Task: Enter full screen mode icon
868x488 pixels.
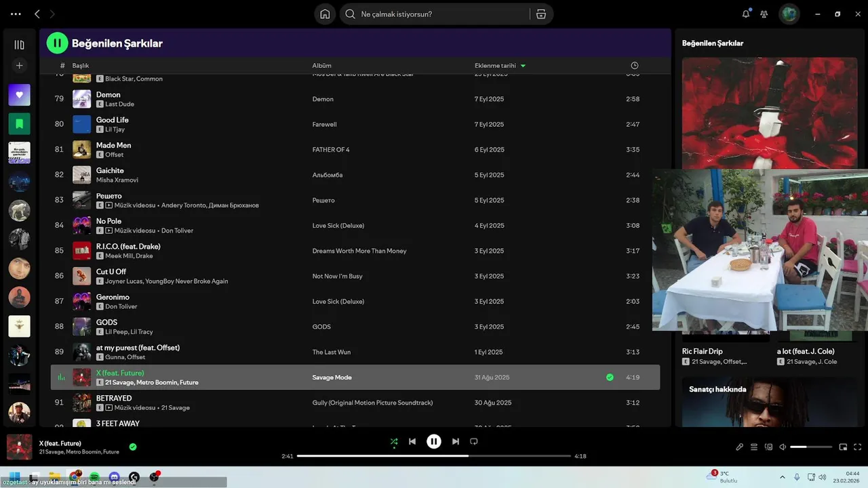Action: (x=857, y=447)
